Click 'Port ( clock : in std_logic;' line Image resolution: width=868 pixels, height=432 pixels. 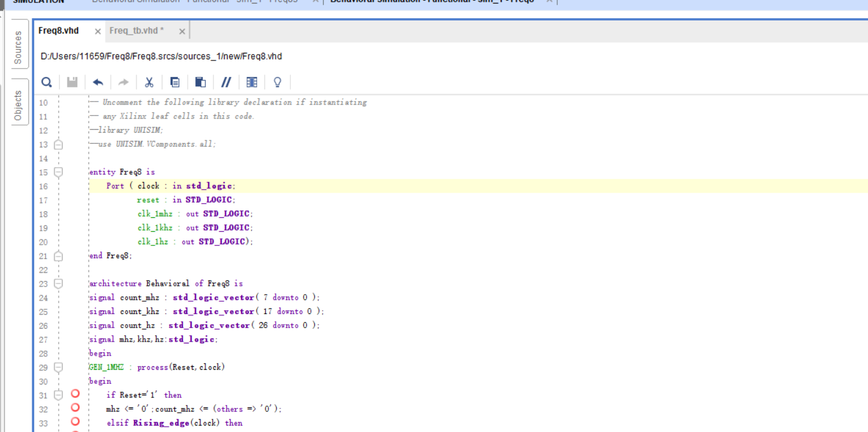(171, 186)
